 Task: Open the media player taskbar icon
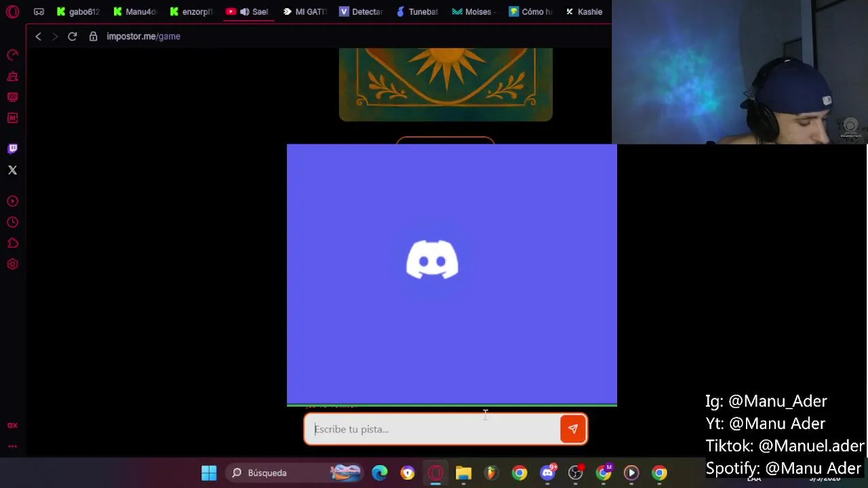tap(631, 473)
